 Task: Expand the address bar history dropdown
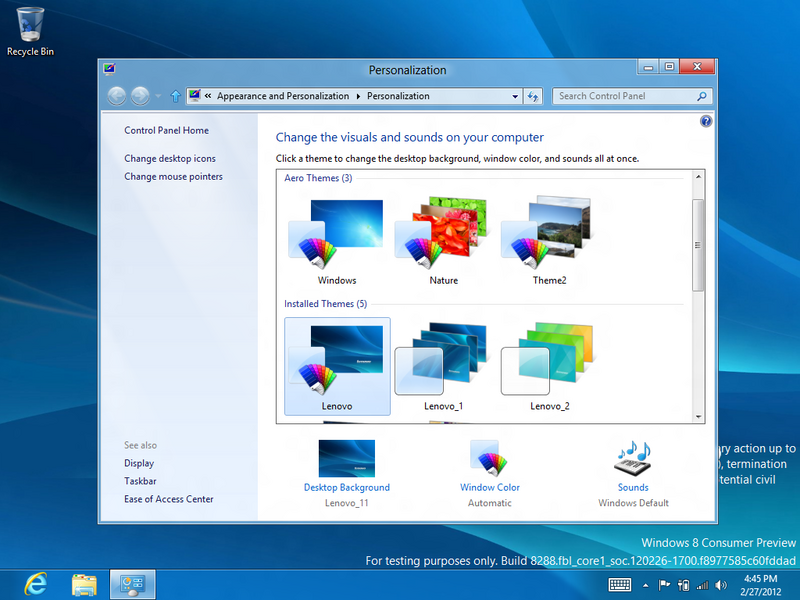point(516,97)
